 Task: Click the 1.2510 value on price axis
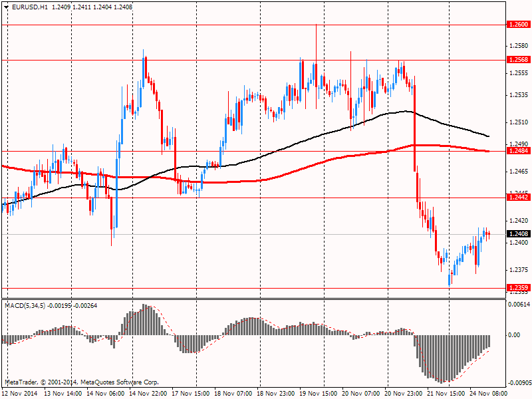pos(519,122)
